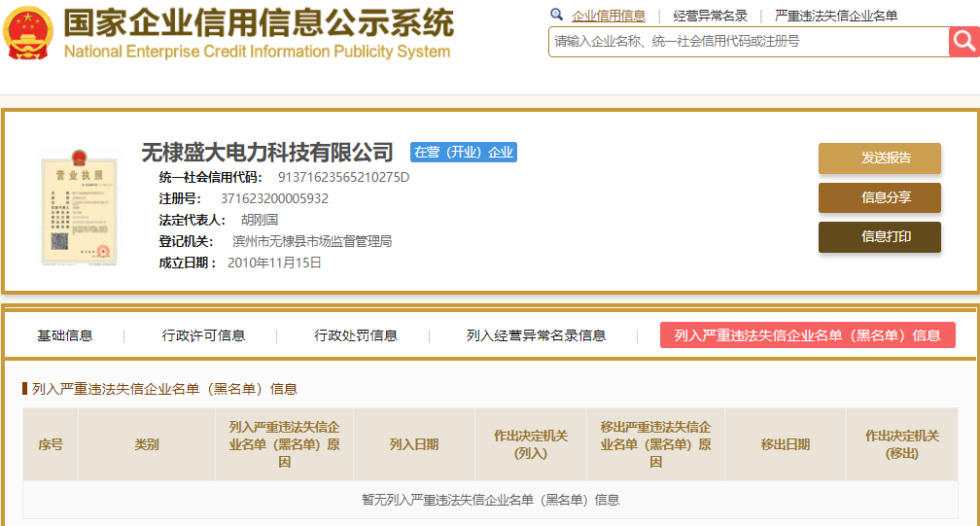Switch to the 行政处罚信息 tab
The height and width of the screenshot is (526, 980).
pyautogui.click(x=356, y=335)
